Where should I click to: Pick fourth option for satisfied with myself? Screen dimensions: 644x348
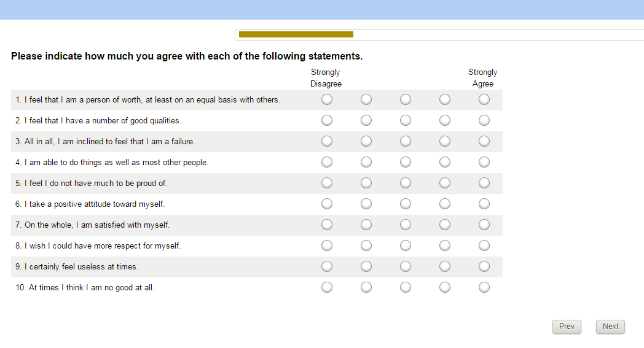(445, 225)
